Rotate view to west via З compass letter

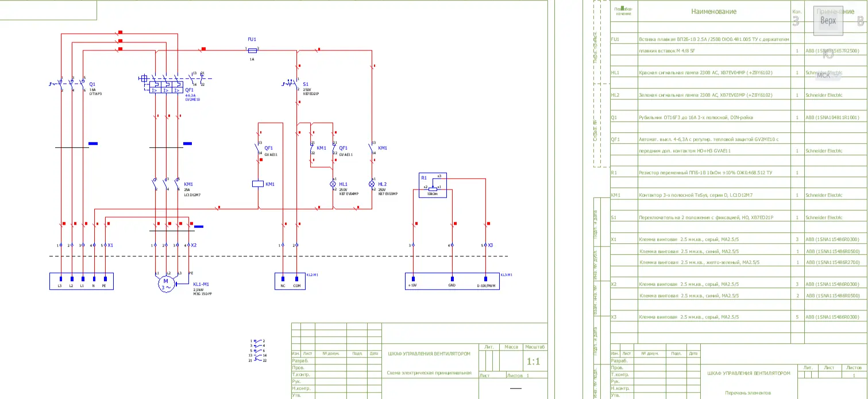tap(796, 21)
